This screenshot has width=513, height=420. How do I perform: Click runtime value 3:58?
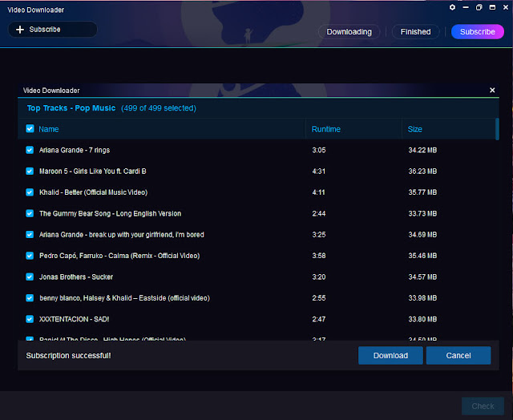click(319, 256)
